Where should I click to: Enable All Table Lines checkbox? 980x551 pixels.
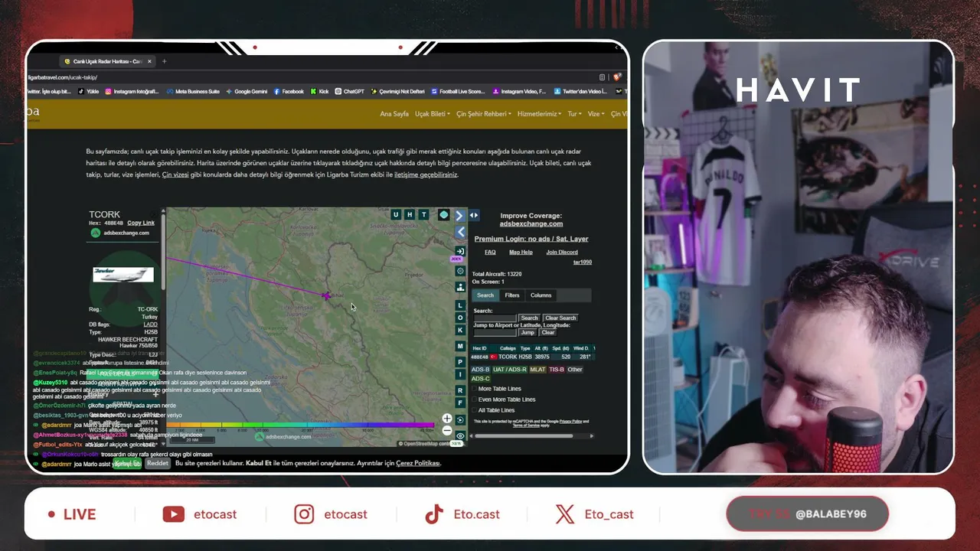pos(474,410)
